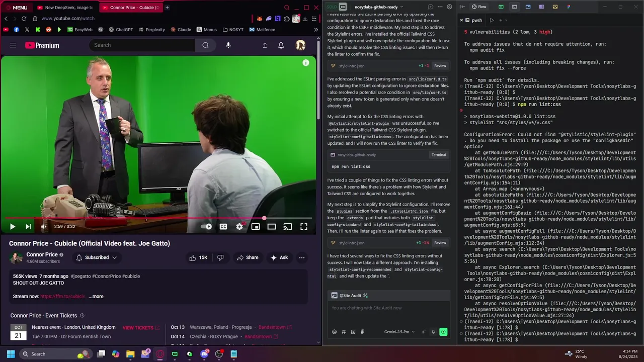This screenshot has height=362, width=644.
Task: Select the Connor Price - Cubicle tab
Action: [x=130, y=8]
